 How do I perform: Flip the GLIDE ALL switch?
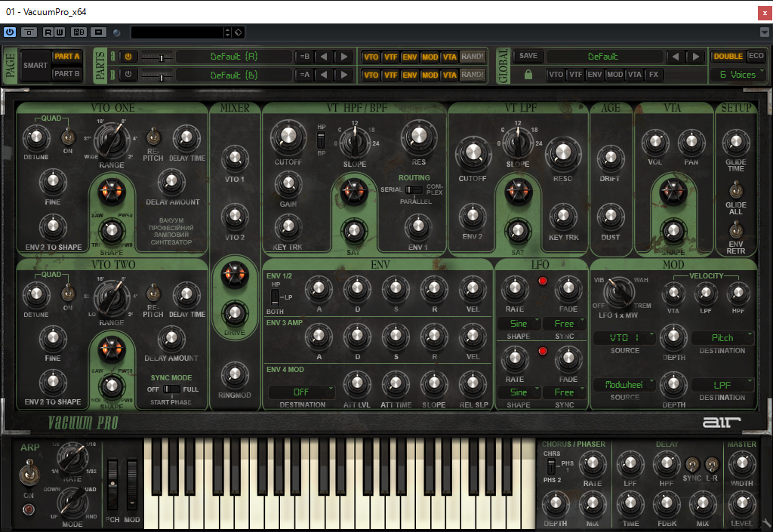(x=736, y=189)
